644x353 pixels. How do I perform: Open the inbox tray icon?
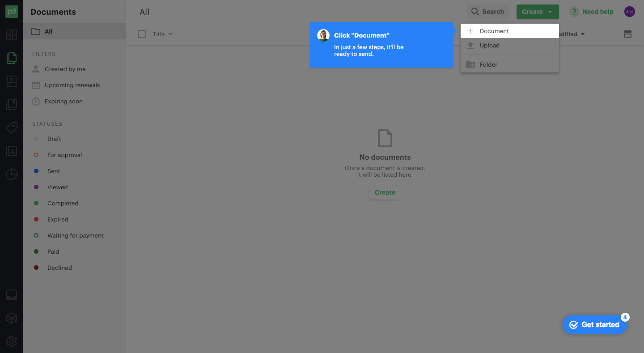click(x=12, y=295)
